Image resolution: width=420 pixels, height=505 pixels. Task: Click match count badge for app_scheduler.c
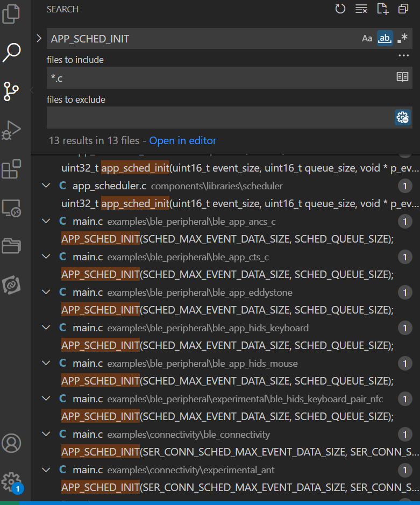[x=405, y=186]
